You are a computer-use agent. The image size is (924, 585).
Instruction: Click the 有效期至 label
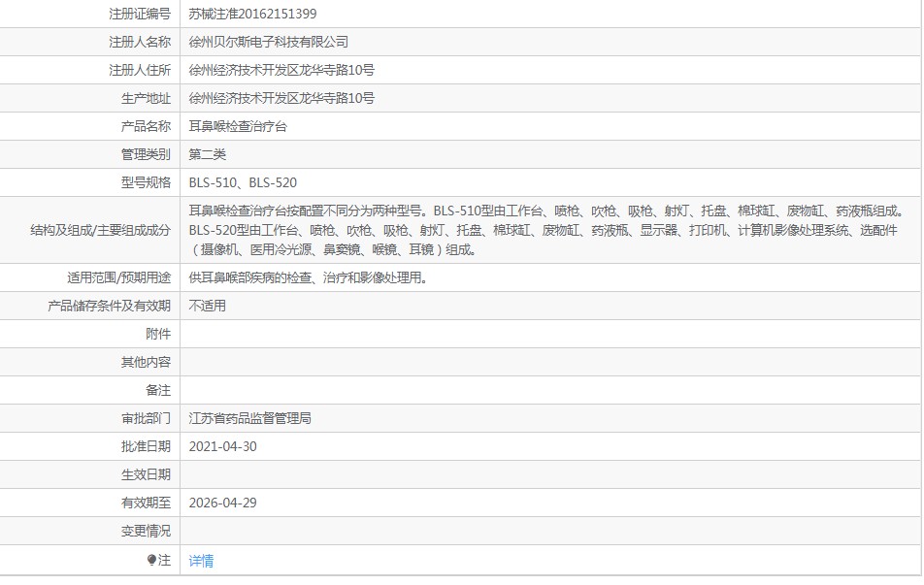(146, 503)
